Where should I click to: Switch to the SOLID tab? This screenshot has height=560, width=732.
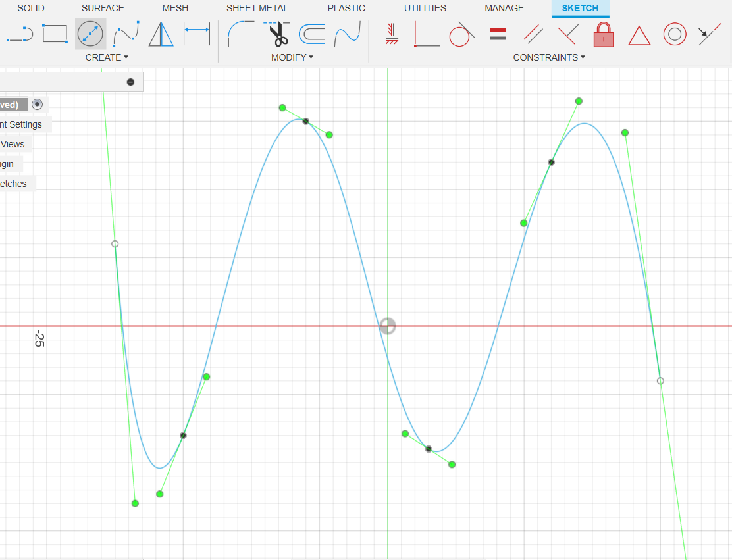point(31,8)
